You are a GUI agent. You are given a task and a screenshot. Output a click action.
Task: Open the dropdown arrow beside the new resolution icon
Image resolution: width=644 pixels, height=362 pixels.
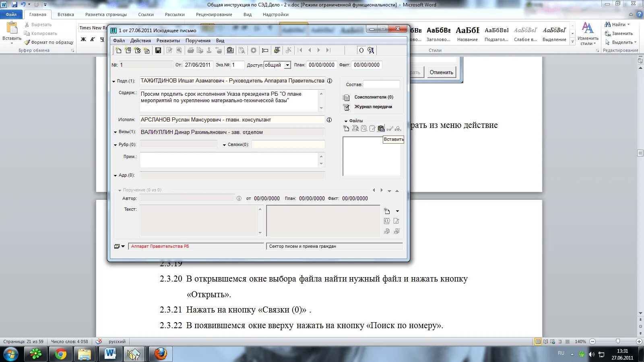(x=397, y=211)
